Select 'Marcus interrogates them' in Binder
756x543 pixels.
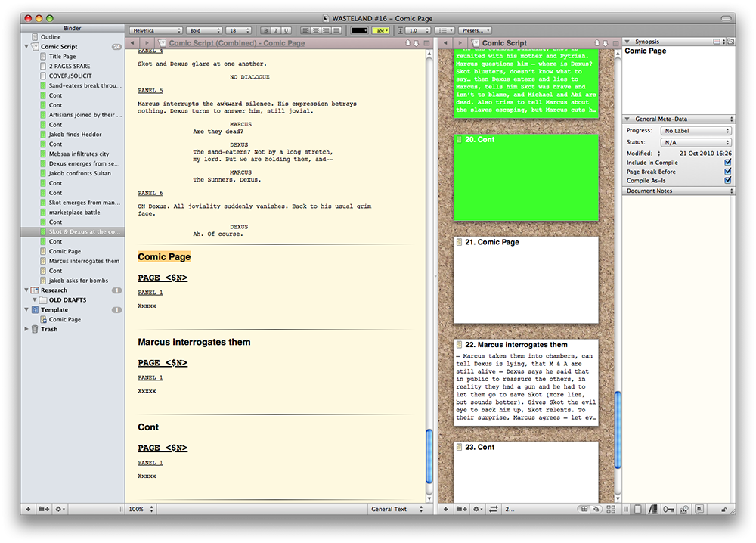[x=84, y=261]
